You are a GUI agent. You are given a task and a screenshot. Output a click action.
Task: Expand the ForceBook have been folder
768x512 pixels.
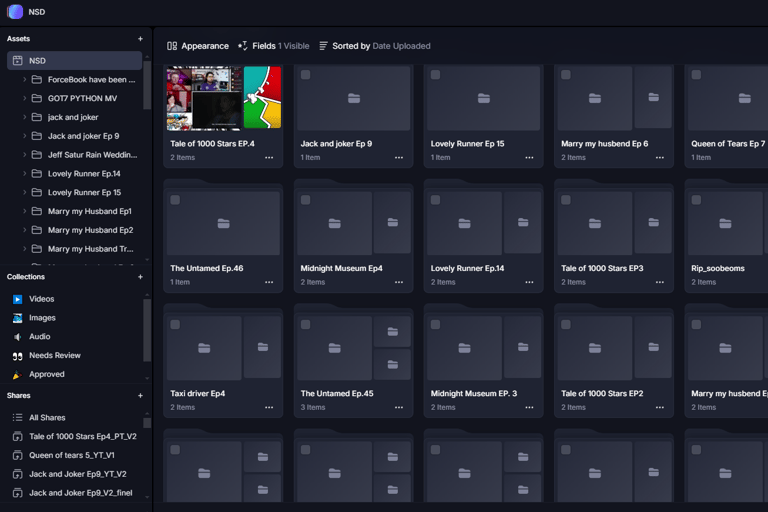24,79
